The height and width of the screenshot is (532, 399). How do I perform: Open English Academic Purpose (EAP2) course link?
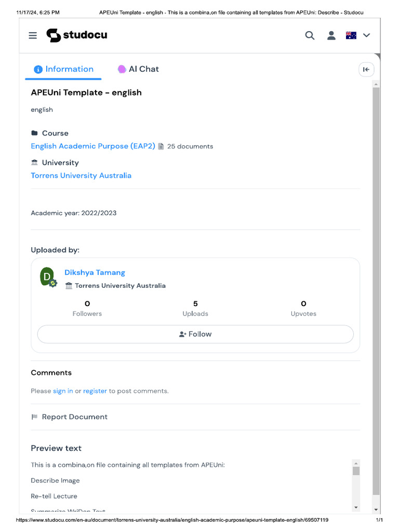93,146
